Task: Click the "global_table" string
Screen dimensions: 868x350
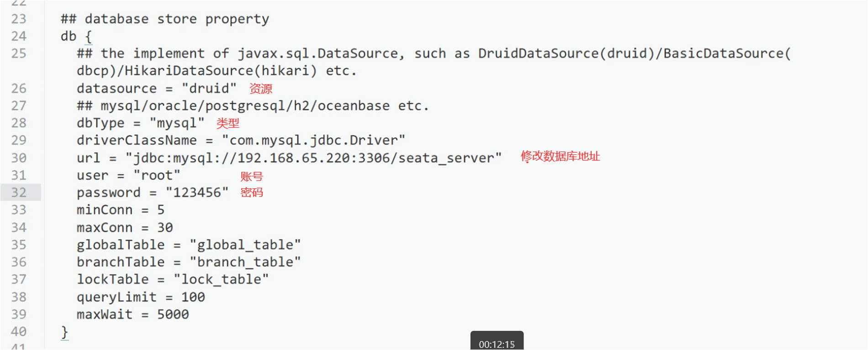Action: pyautogui.click(x=245, y=245)
